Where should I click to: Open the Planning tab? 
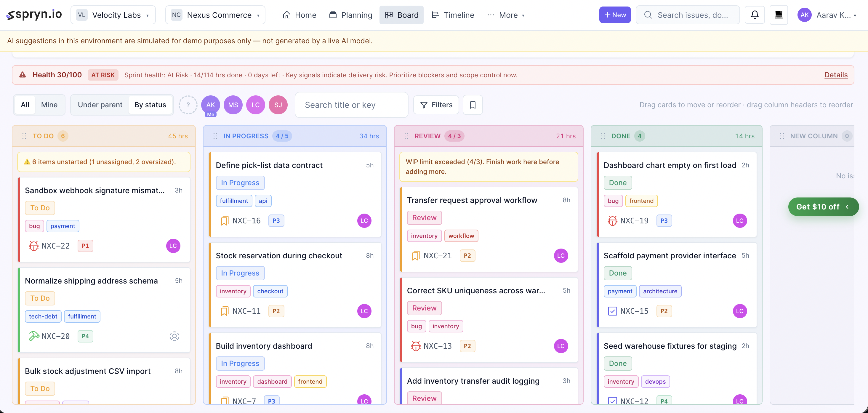tap(351, 15)
